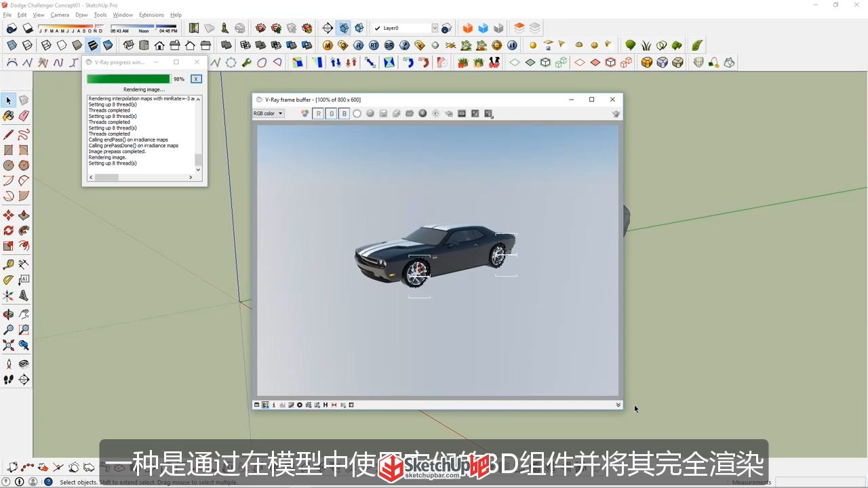Click the log horizontal scrollbar thumb
This screenshot has width=868, height=488.
click(x=106, y=178)
